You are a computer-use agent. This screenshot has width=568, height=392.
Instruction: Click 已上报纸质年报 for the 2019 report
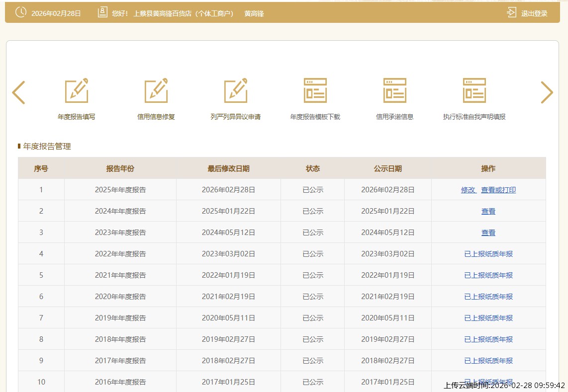click(x=488, y=318)
